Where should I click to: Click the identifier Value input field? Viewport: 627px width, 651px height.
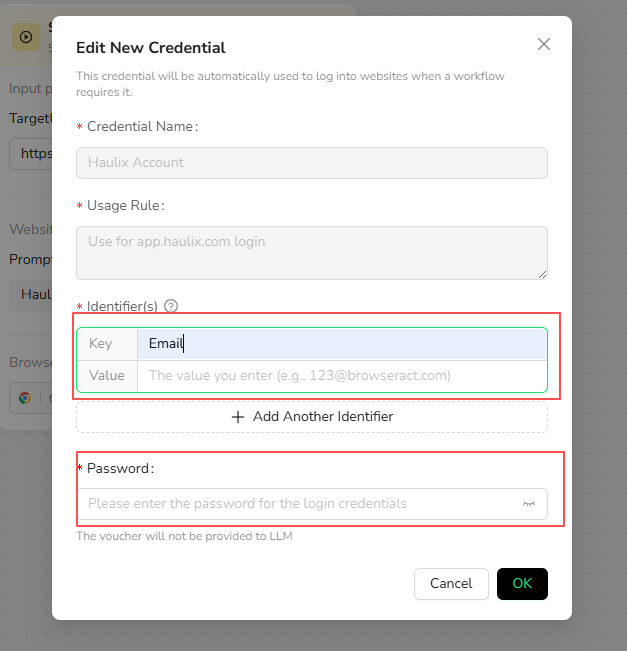[x=341, y=376]
